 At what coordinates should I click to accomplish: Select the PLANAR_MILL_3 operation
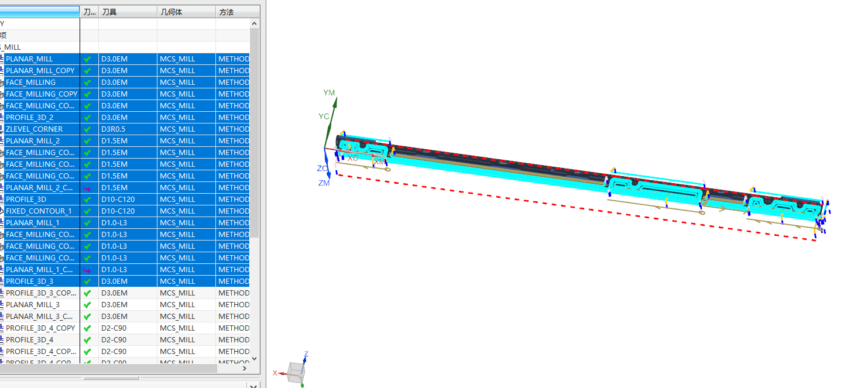pos(33,305)
